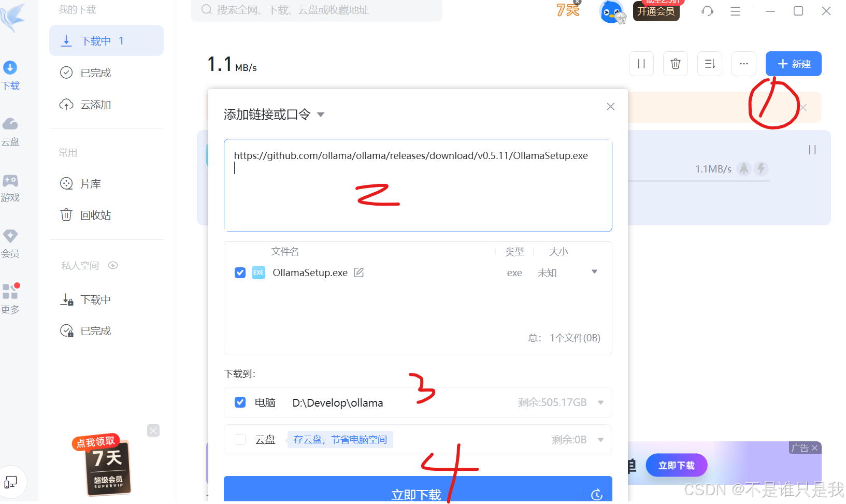Open the 会员 membership section

(10, 244)
